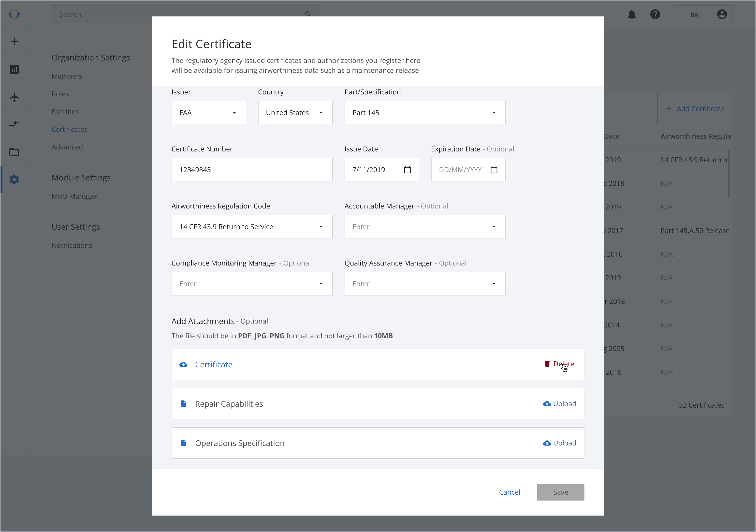756x532 pixels.
Task: Open the Certificate attachment link
Action: click(x=214, y=364)
